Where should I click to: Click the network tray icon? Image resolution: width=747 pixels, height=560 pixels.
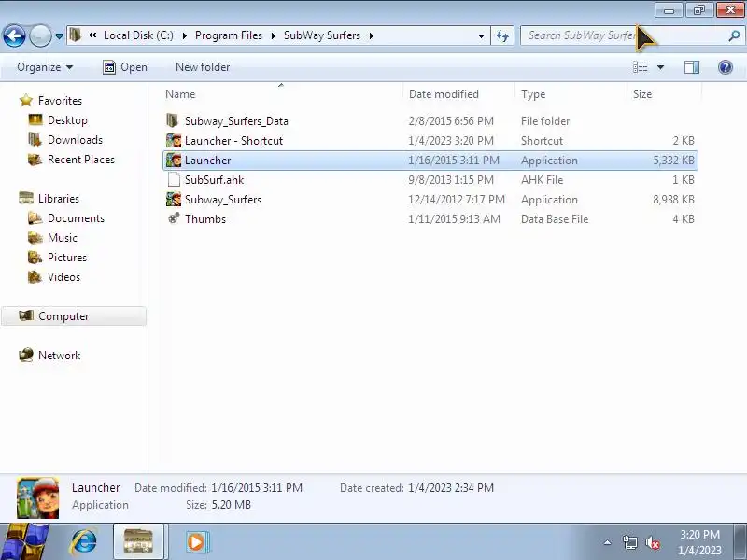[629, 542]
